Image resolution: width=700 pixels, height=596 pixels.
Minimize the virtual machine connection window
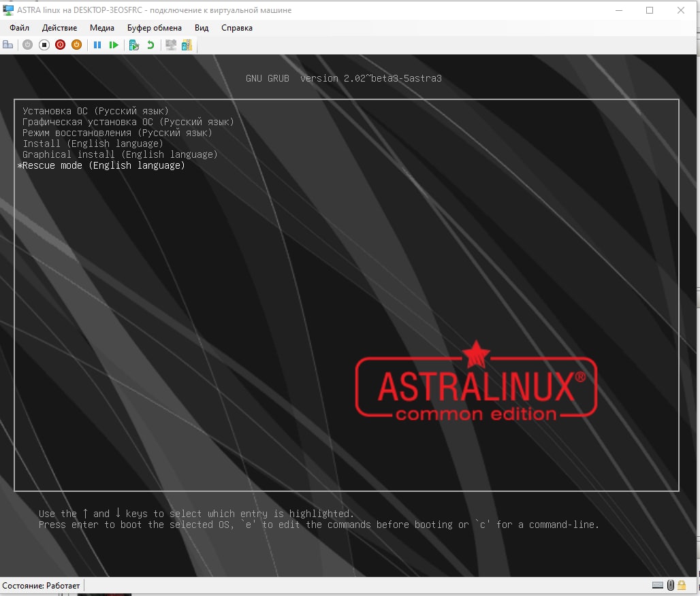coord(619,10)
